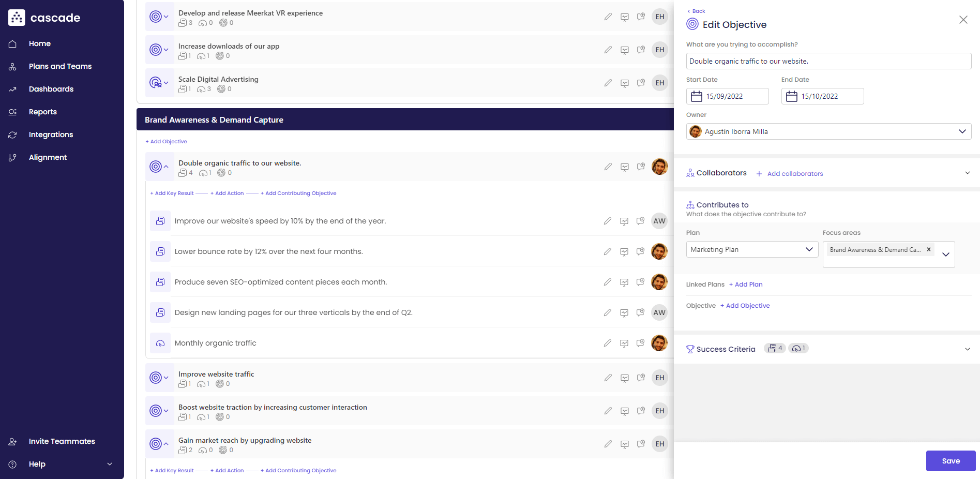Open the Dashboards section in the sidebar
The height and width of the screenshot is (479, 980).
(51, 89)
